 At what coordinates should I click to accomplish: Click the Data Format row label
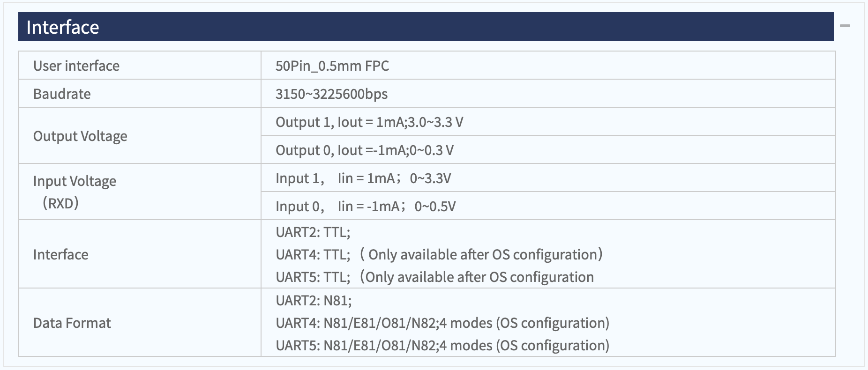tap(72, 323)
